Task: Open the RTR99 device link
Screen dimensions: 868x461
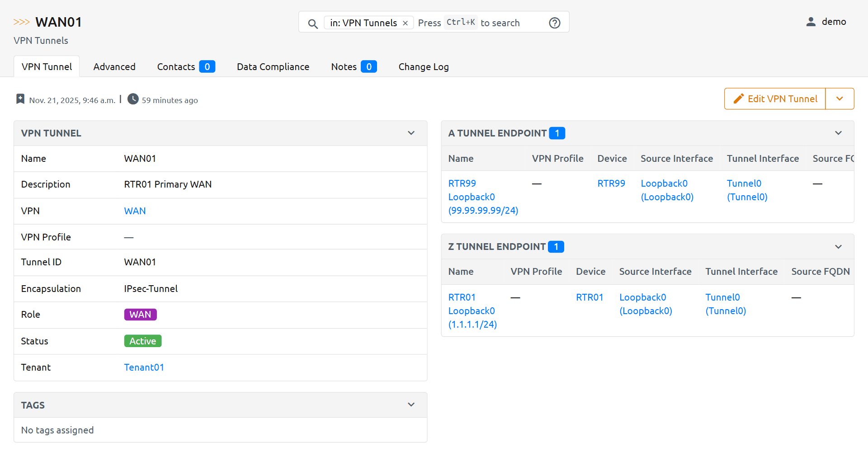Action: 611,183
